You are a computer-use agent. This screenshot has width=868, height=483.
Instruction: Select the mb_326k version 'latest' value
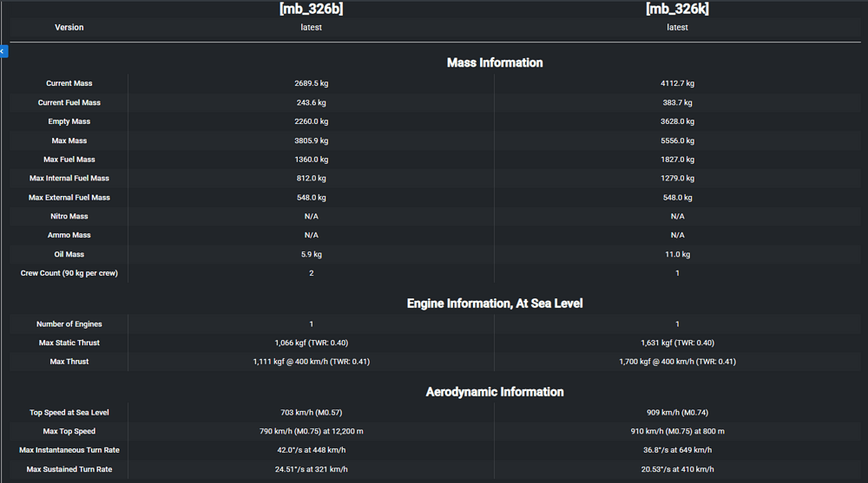[677, 28]
